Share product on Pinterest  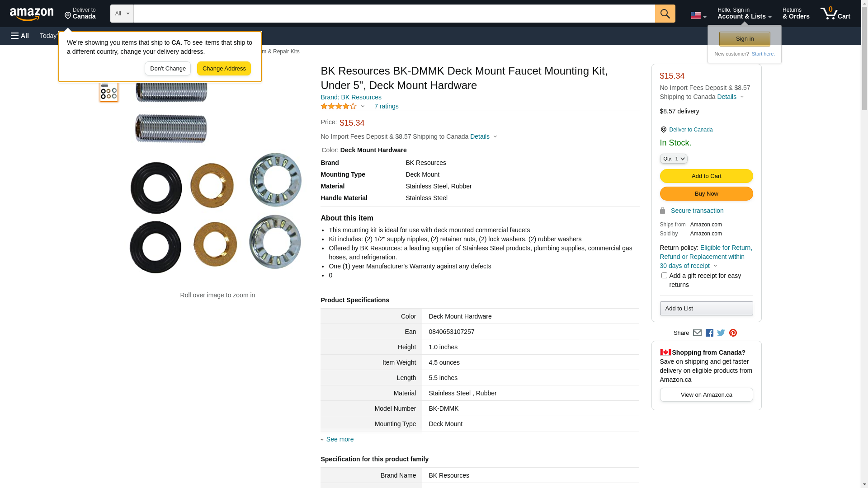[x=733, y=333]
